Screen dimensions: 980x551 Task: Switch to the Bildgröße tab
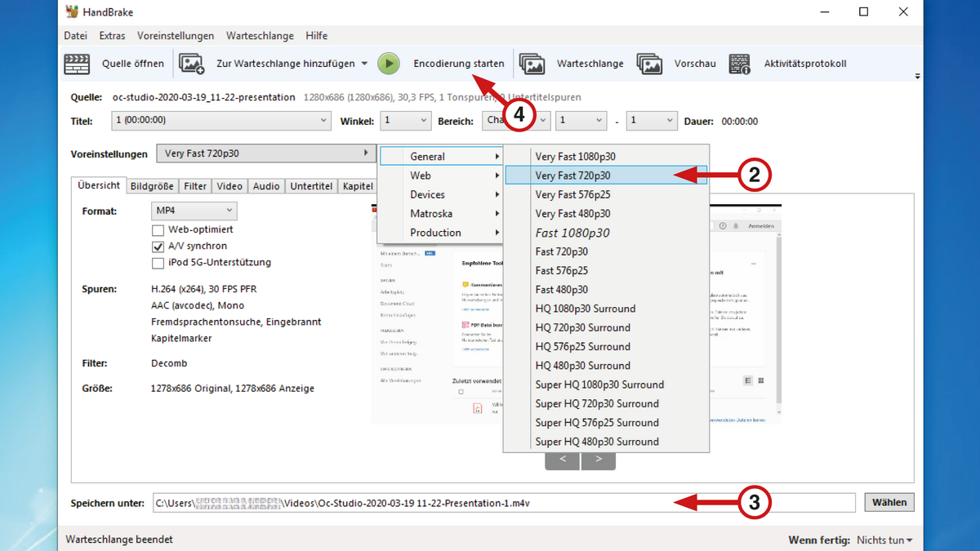152,186
